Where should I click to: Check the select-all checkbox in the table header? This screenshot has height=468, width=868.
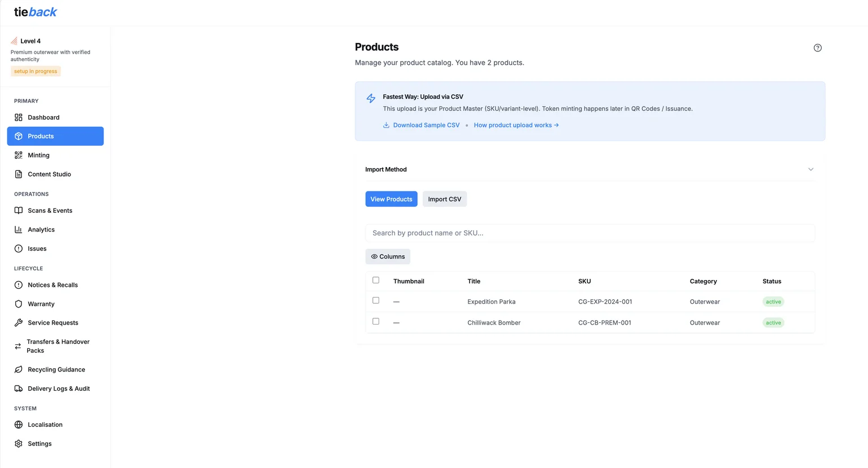click(x=376, y=279)
